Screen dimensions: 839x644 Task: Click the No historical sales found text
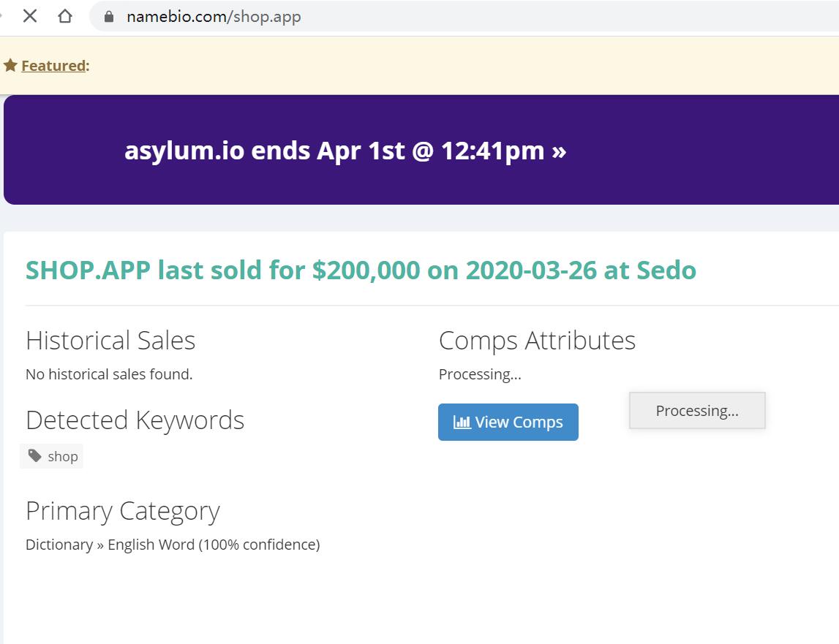(109, 374)
